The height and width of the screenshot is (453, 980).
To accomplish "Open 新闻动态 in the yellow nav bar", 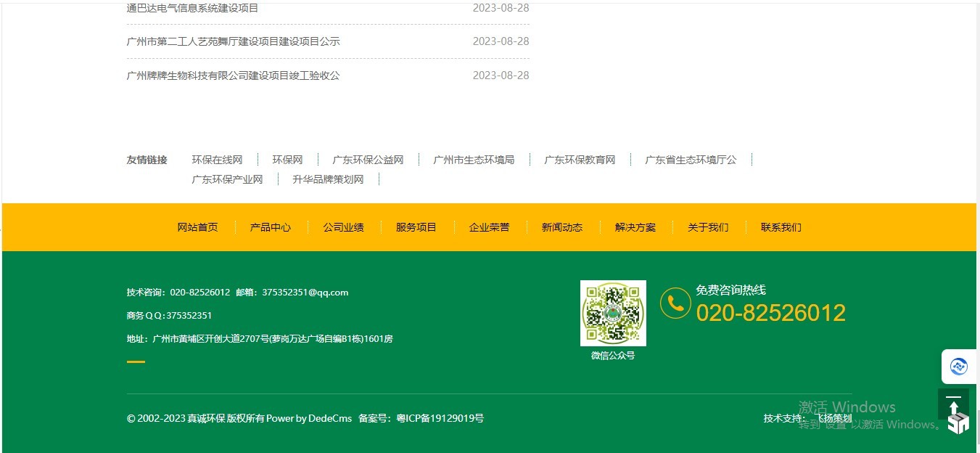I will [x=562, y=227].
